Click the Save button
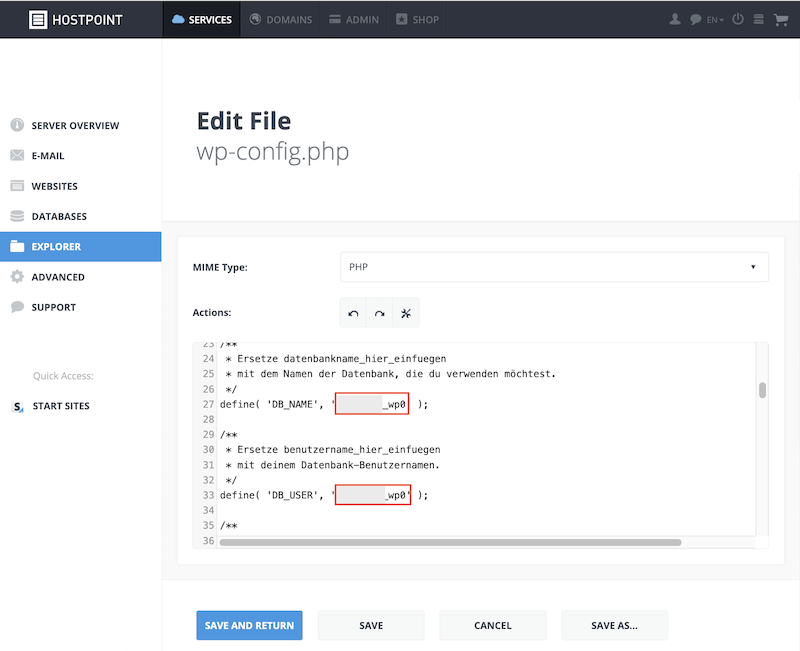800x651 pixels. tap(371, 625)
